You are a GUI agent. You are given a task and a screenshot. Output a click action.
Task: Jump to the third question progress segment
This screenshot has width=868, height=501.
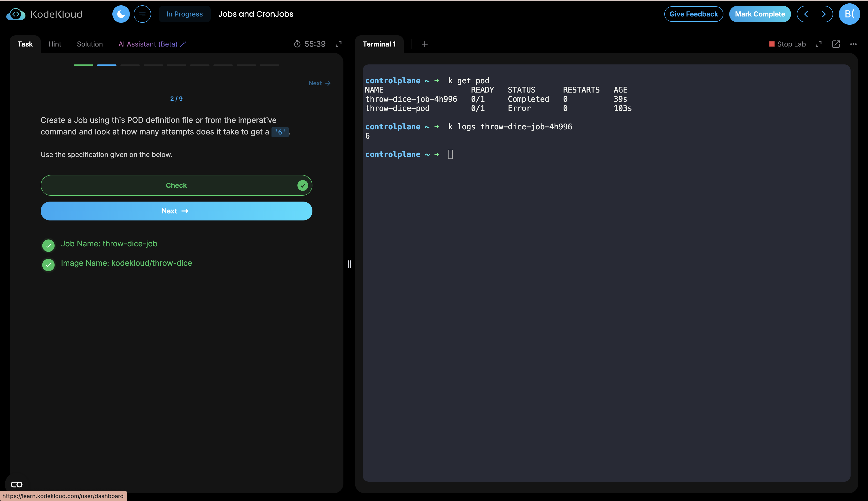tap(130, 65)
